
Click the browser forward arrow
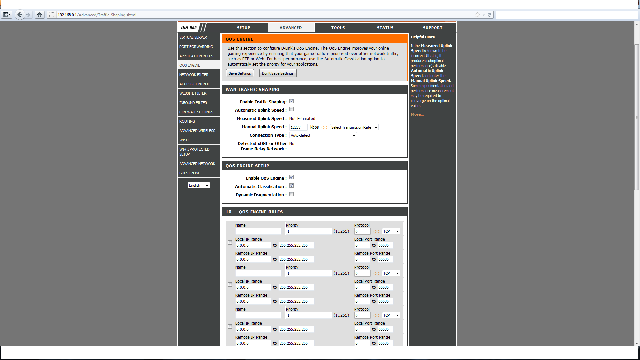[x=28, y=15]
